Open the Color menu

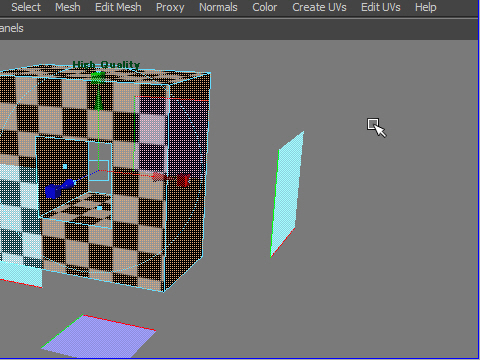click(264, 7)
